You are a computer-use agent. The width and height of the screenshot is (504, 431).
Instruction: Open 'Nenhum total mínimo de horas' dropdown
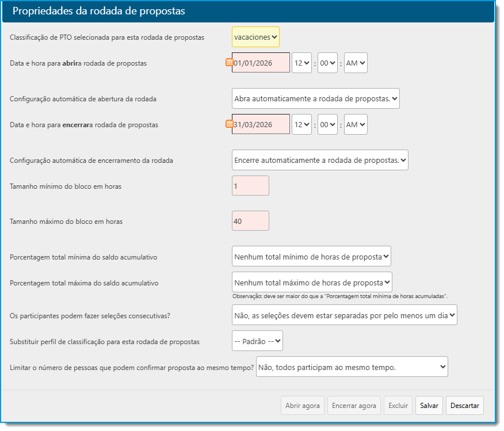coord(311,256)
